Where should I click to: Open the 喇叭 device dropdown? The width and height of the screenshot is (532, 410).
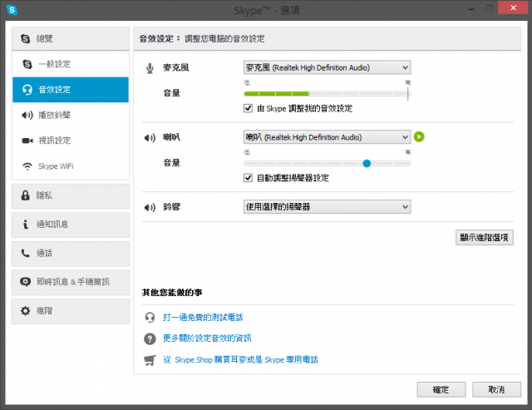tap(327, 137)
